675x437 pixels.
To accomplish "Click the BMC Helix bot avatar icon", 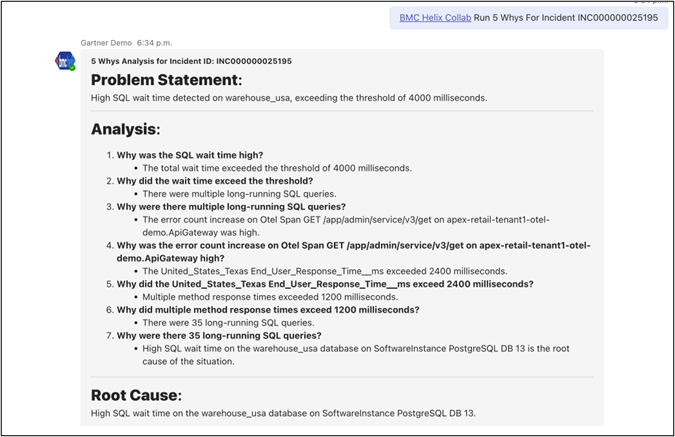I will pyautogui.click(x=65, y=61).
